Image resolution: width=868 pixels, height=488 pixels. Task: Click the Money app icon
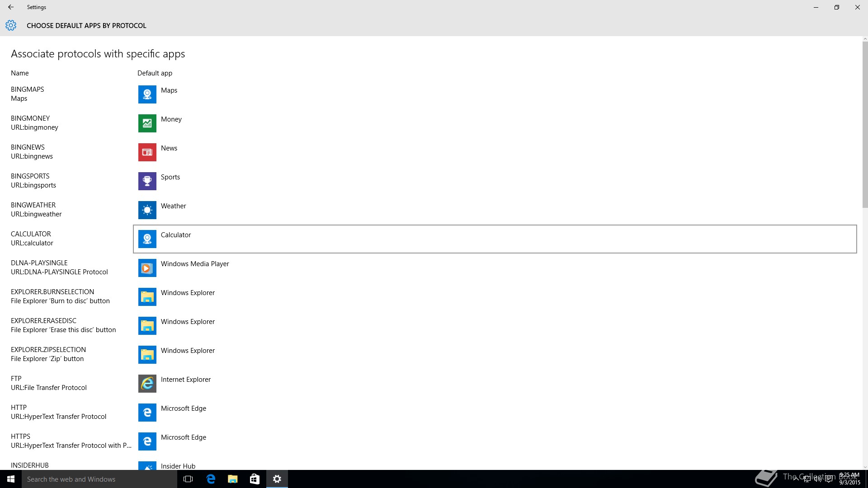pos(147,123)
